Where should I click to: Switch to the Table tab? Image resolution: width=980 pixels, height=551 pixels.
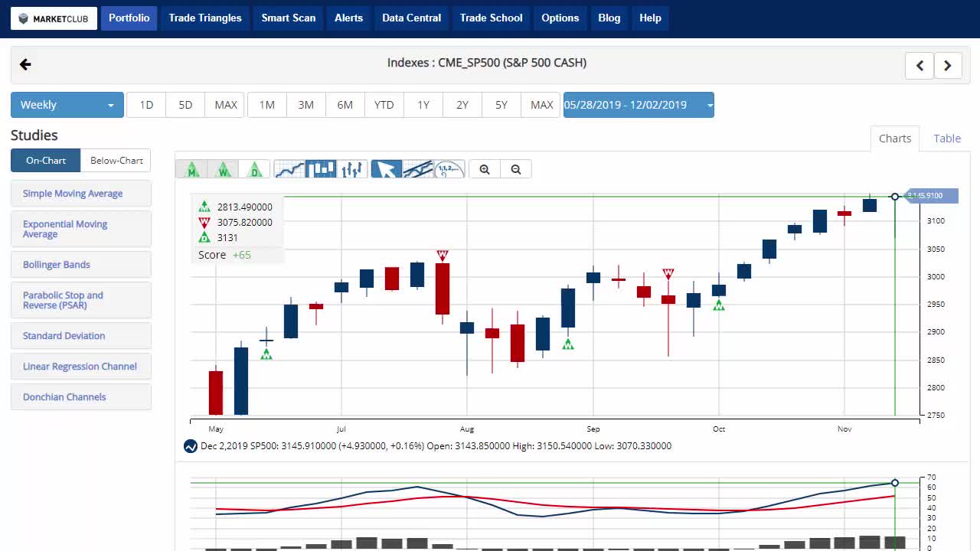point(947,139)
